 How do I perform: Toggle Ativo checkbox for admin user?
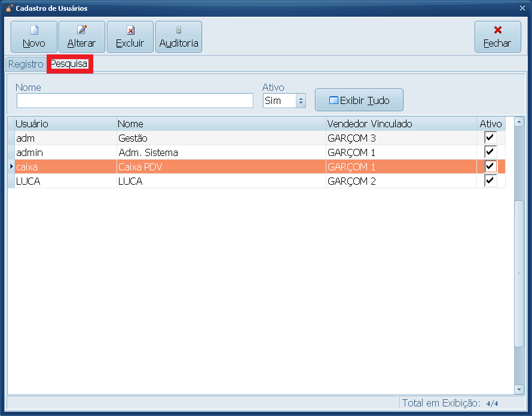click(x=490, y=152)
